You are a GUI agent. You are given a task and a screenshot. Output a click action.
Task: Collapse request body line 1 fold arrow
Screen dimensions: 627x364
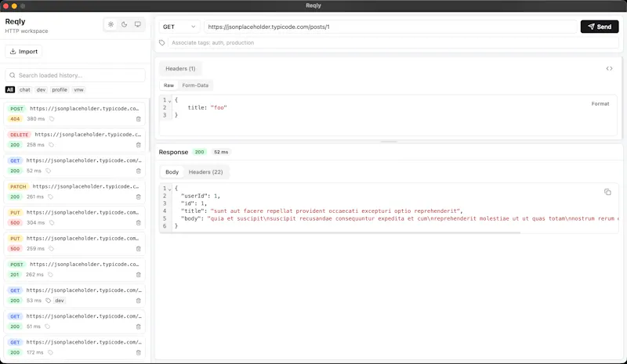tap(170, 101)
